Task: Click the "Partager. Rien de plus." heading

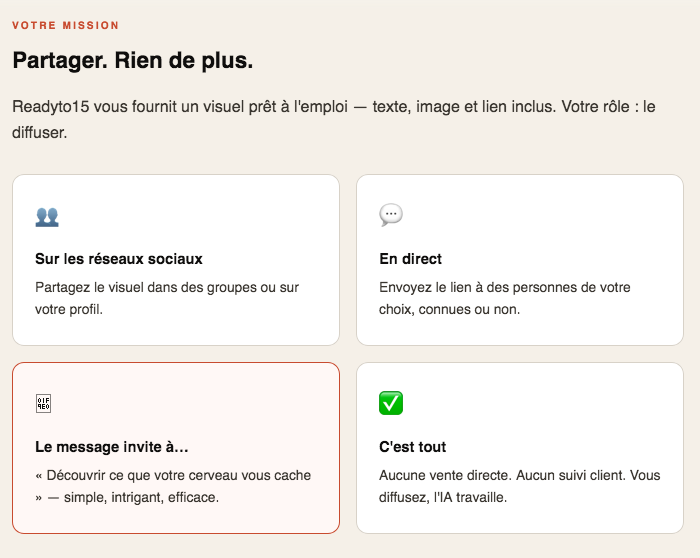Action: (133, 60)
